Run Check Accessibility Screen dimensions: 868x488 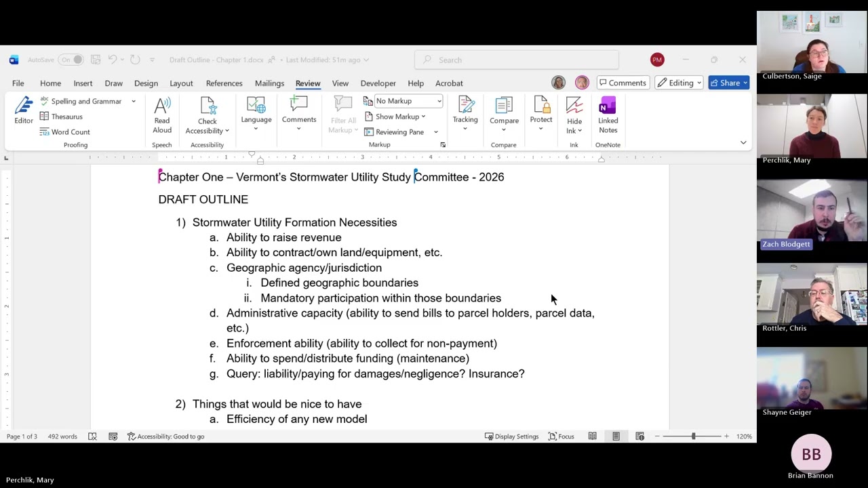click(x=208, y=115)
